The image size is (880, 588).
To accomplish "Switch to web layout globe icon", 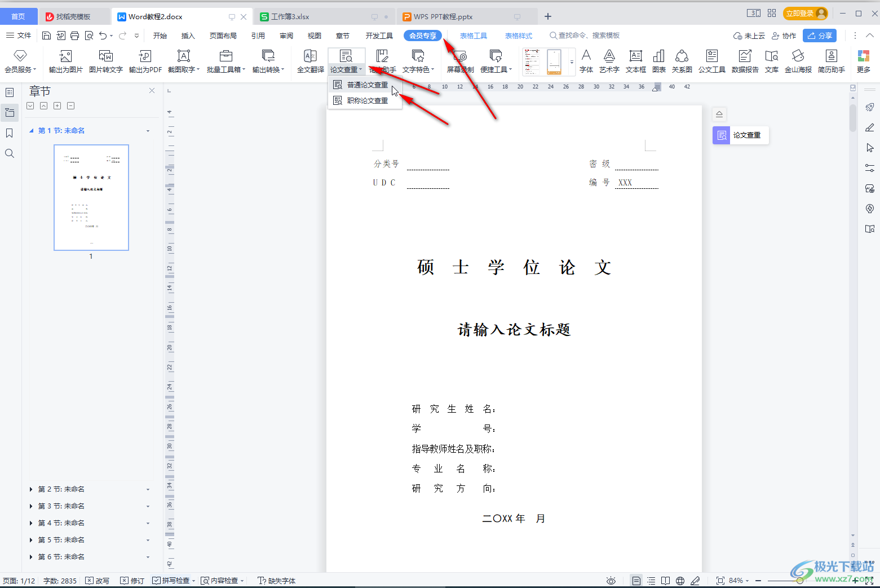I will [680, 581].
